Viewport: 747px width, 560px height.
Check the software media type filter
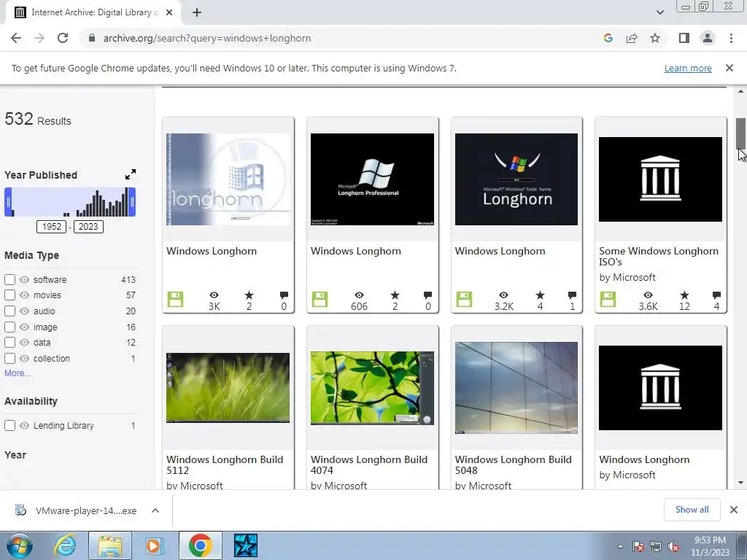tap(9, 279)
